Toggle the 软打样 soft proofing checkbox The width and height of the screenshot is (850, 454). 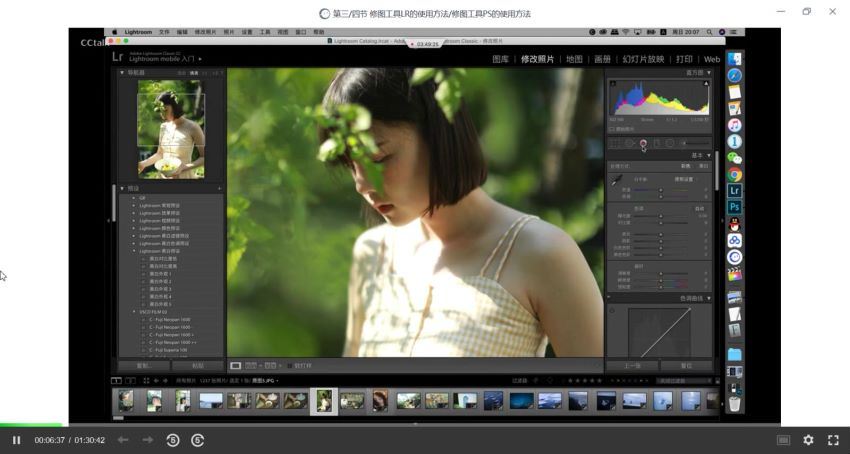point(289,366)
